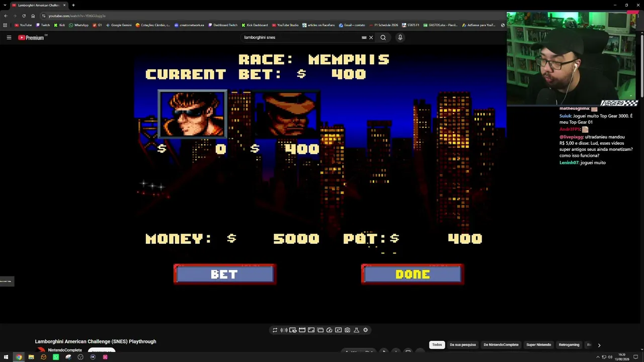Open the AdSense para YouTube bookmark

(478, 25)
